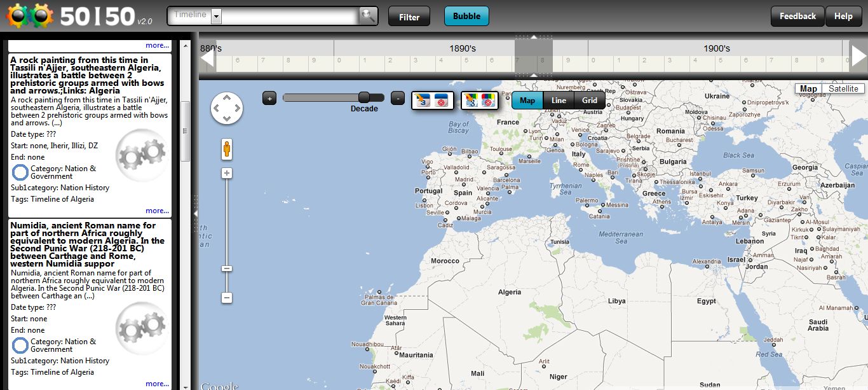Pan the map down with the arrow control
This screenshot has width=868, height=390.
pos(227,119)
